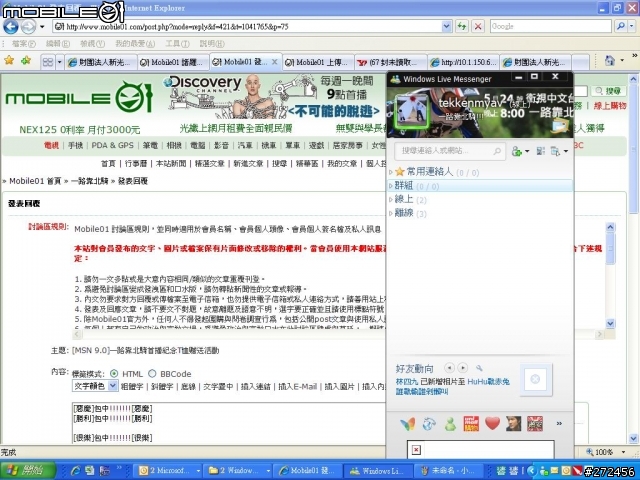Open Favorites Center star icon
The image size is (640, 480).
9,61
